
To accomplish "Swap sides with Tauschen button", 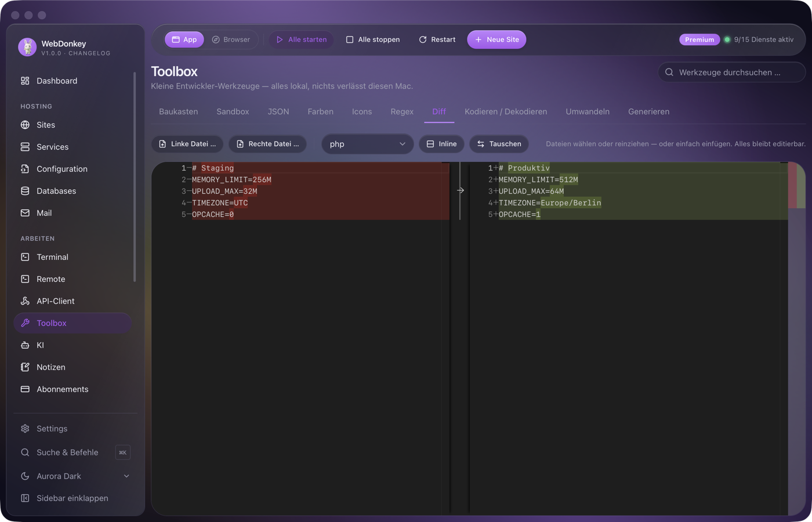I will 499,144.
